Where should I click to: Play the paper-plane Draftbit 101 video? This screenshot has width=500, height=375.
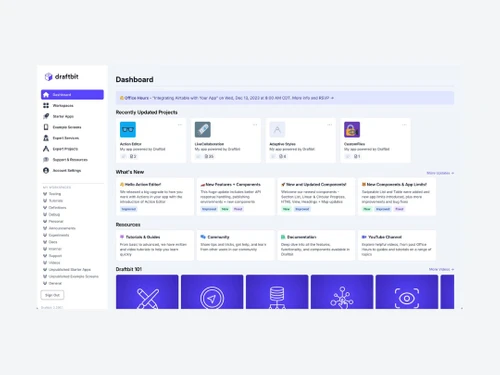tap(212, 292)
